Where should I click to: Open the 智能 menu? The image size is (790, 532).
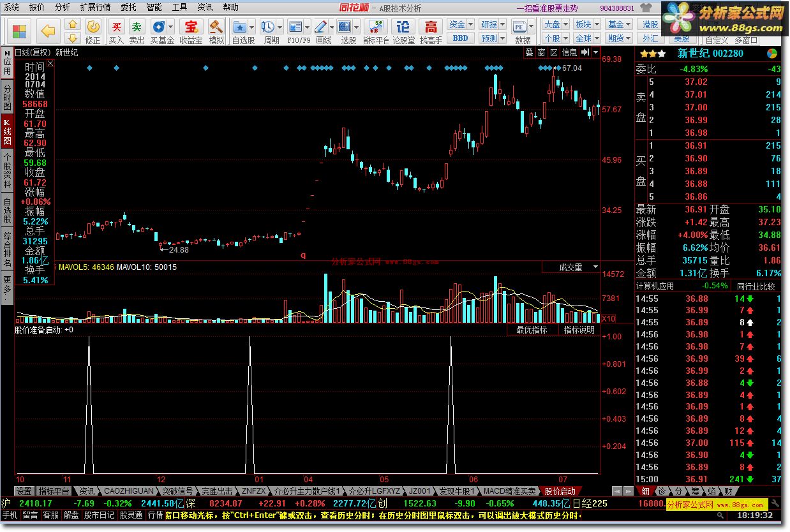[x=154, y=8]
